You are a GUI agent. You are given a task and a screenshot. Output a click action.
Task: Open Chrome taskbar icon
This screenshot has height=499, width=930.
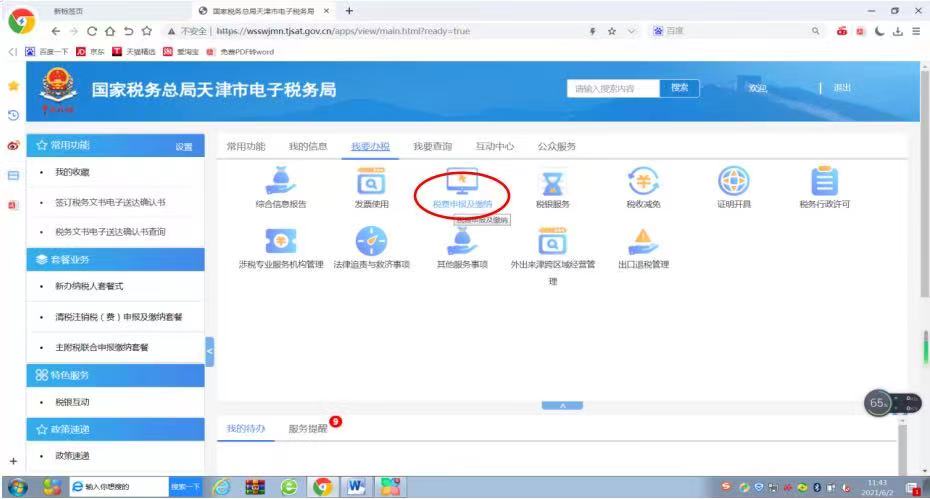pyautogui.click(x=323, y=487)
